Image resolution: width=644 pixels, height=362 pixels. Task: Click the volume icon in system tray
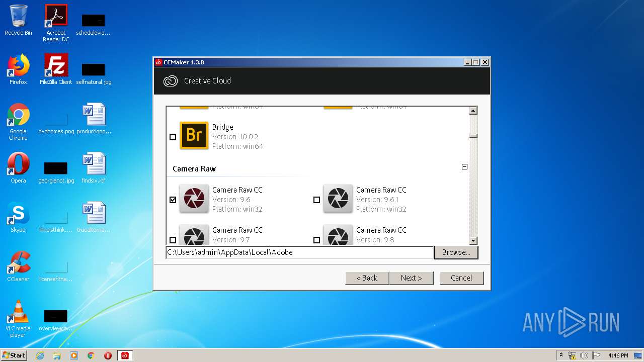pos(584,355)
